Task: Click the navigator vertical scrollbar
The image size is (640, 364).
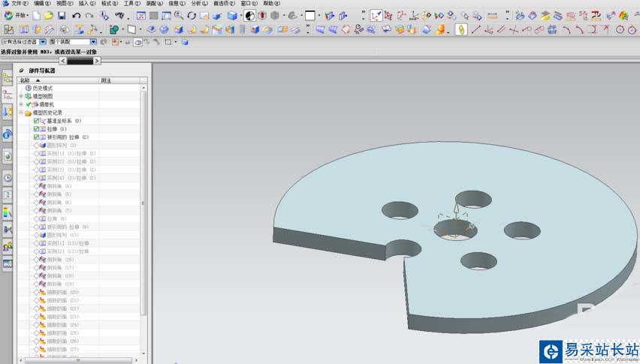Action: point(143,203)
